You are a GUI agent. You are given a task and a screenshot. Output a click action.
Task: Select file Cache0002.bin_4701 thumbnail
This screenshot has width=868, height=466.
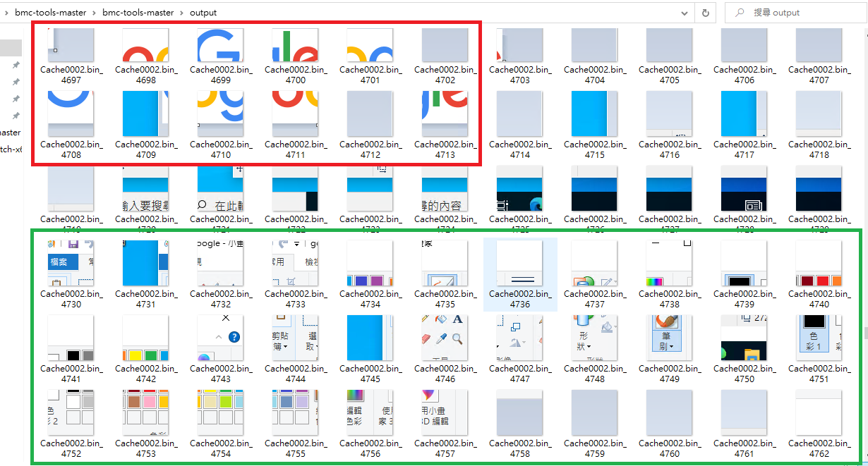point(370,46)
